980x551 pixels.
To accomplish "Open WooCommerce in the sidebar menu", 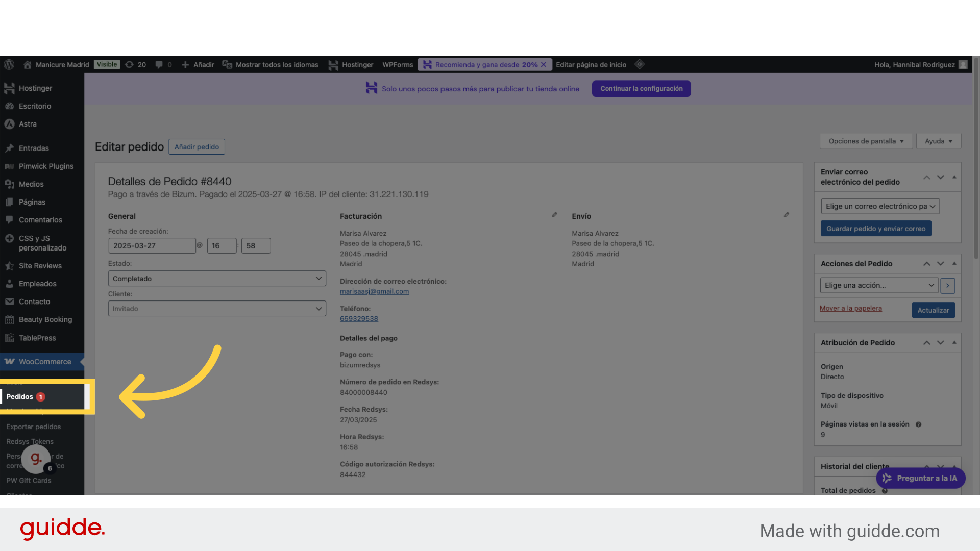I will [x=45, y=362].
